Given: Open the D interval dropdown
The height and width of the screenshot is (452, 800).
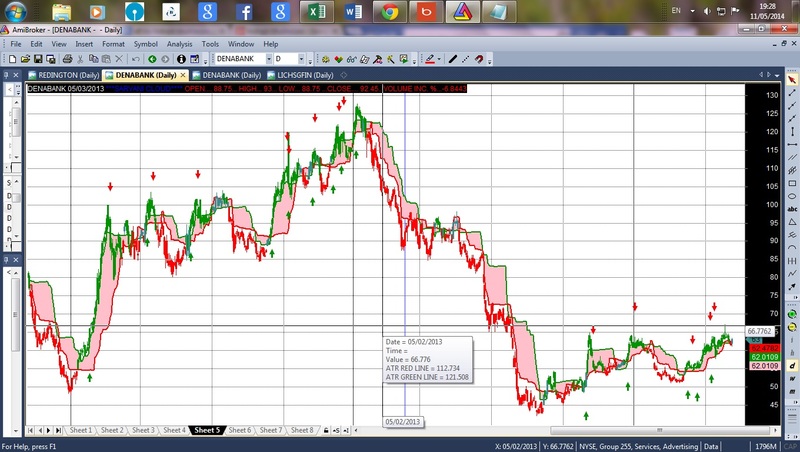Looking at the screenshot, I should (301, 59).
